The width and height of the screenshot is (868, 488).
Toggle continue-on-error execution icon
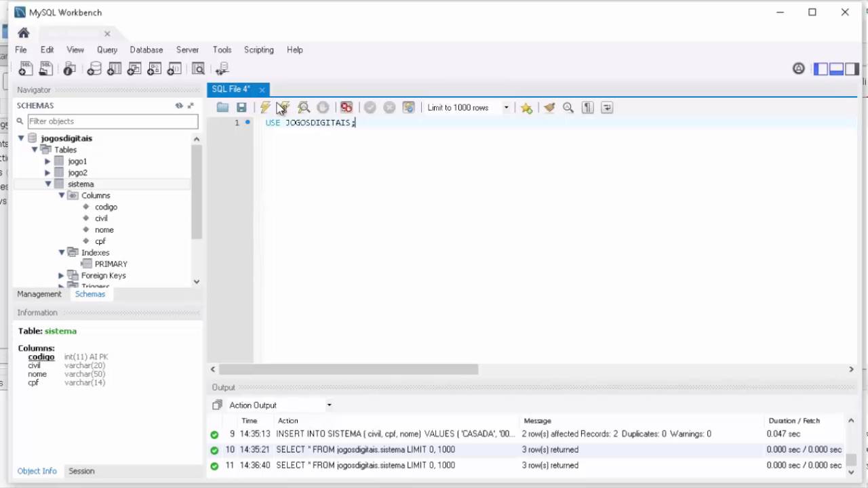(x=347, y=107)
